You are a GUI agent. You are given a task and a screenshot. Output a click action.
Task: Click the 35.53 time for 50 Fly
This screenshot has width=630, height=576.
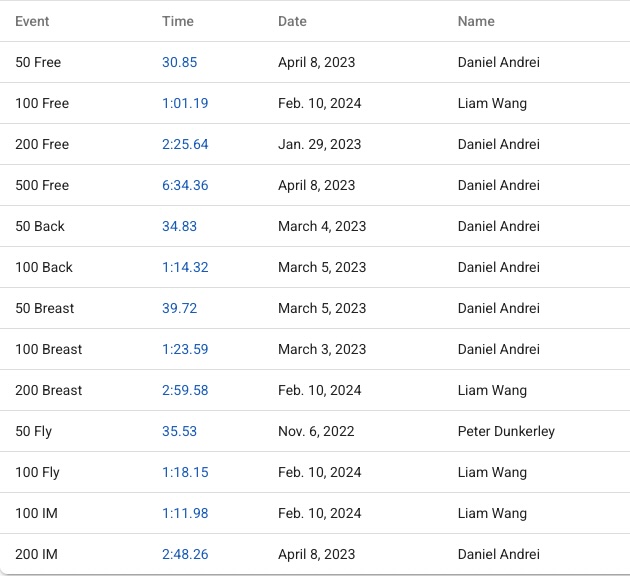pos(179,431)
